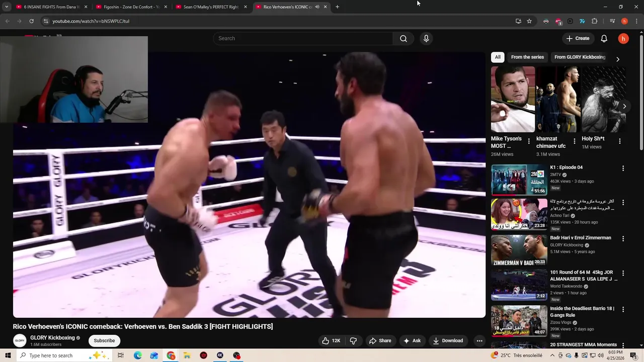The height and width of the screenshot is (362, 644).
Task: Open Chrome profile avatar in toolbar
Action: point(624,21)
